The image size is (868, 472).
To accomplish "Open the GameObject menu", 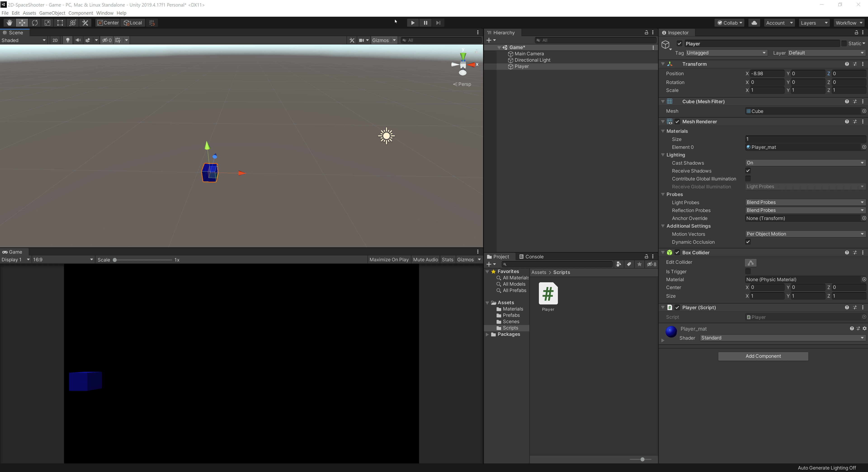I will (x=52, y=13).
